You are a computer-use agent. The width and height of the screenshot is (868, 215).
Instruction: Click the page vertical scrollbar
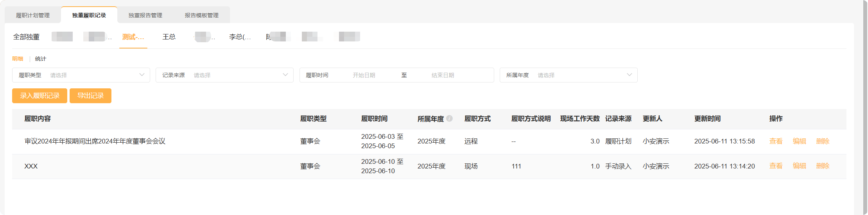[865, 107]
